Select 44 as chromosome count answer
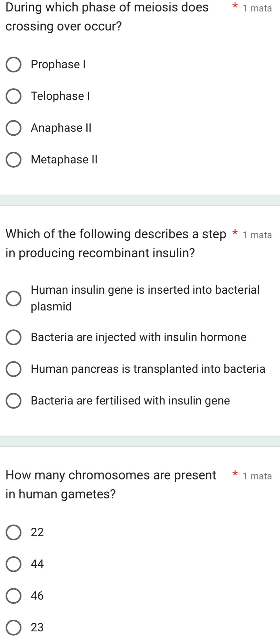The image size is (280, 644). pyautogui.click(x=14, y=564)
